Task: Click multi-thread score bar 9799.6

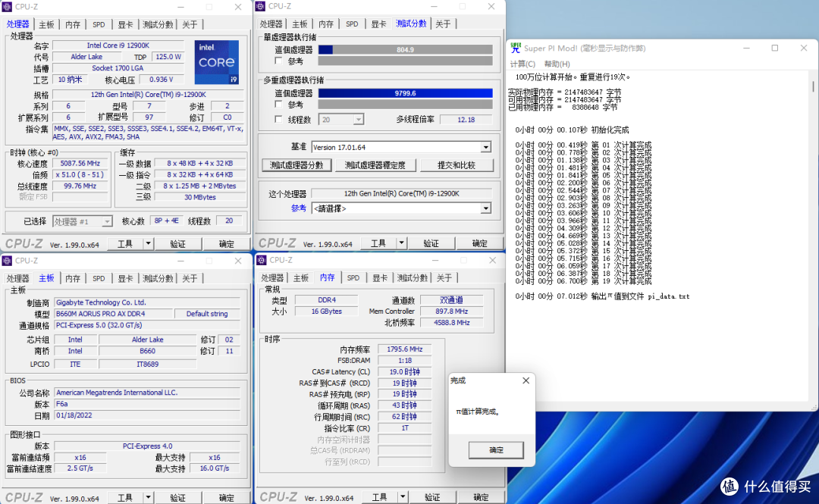Action: 405,93
